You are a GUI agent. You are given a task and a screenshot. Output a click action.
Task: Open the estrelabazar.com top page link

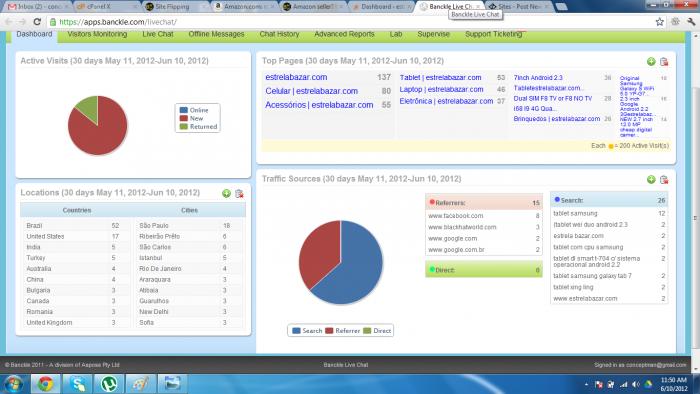tap(296, 77)
